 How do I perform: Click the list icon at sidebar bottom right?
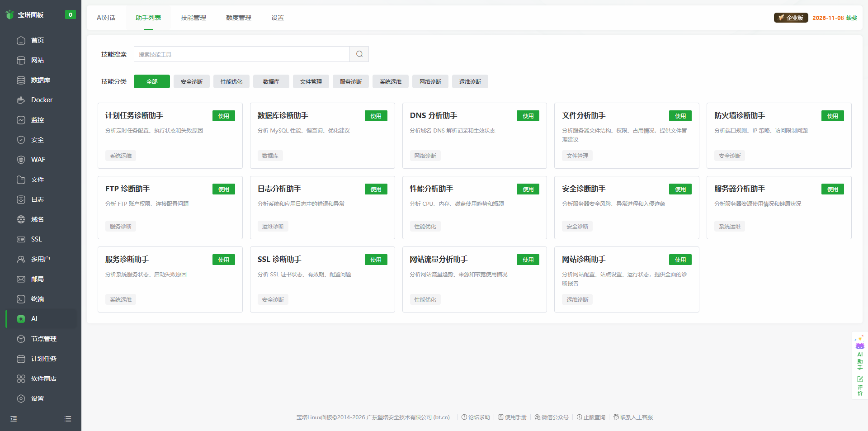(x=68, y=419)
